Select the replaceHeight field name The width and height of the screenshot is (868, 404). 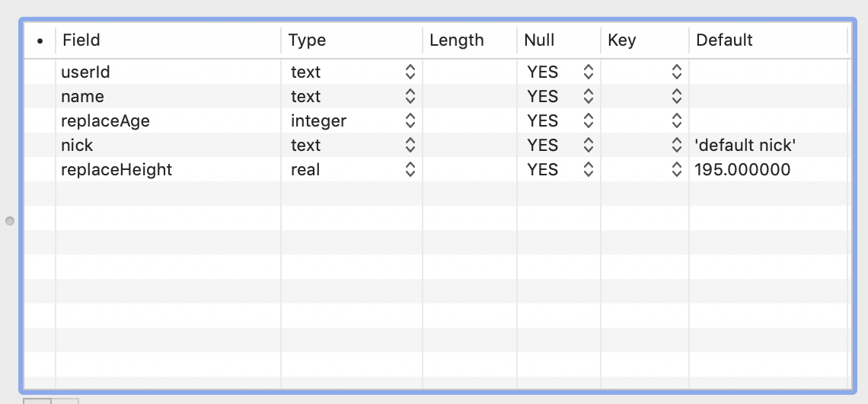pyautogui.click(x=116, y=170)
